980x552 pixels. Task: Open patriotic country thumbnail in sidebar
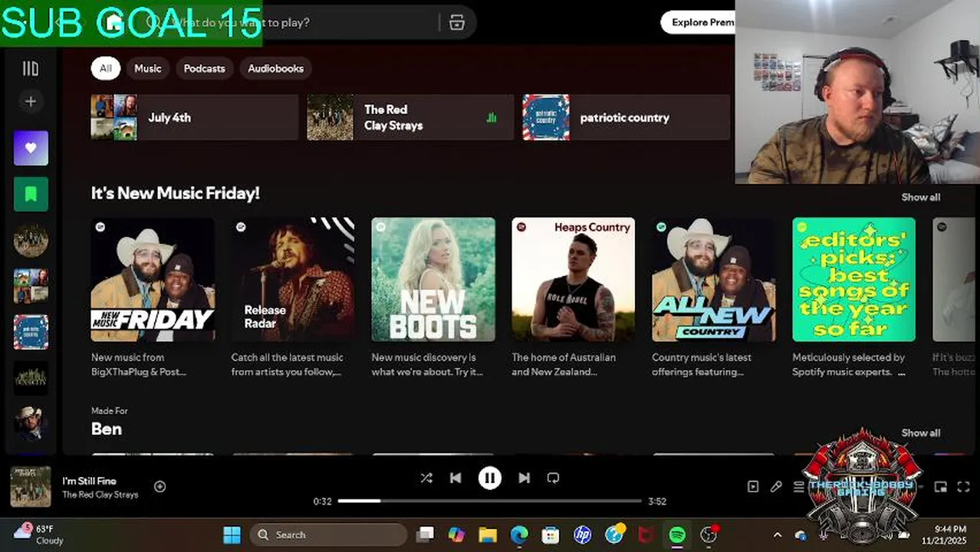(x=31, y=332)
